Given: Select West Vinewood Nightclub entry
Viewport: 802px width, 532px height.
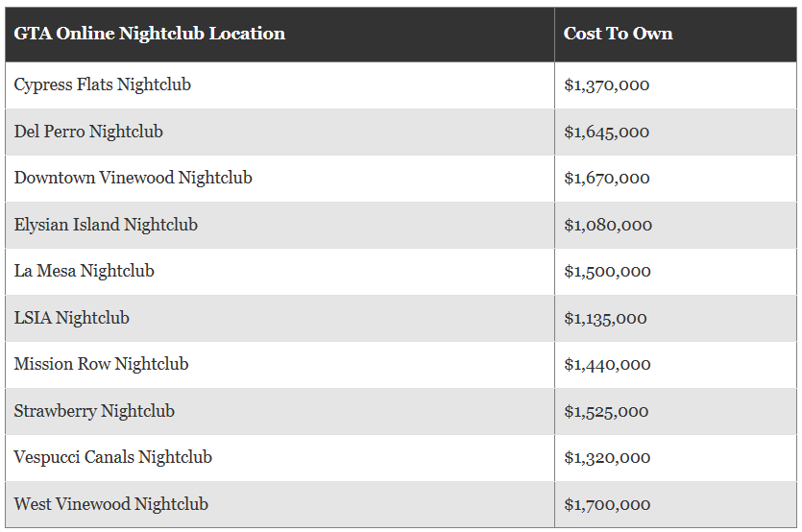Looking at the screenshot, I should point(111,504).
